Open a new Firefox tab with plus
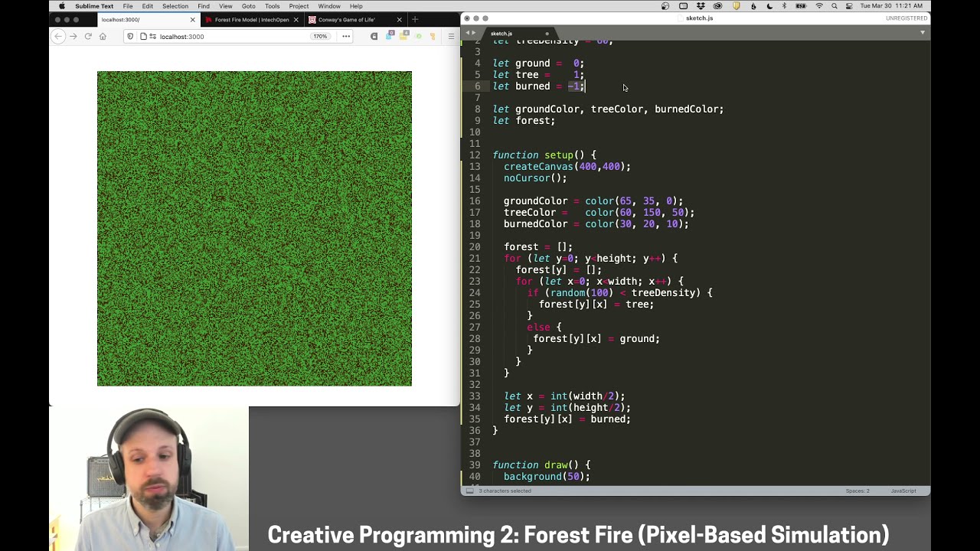This screenshot has height=551, width=980. 415,19
